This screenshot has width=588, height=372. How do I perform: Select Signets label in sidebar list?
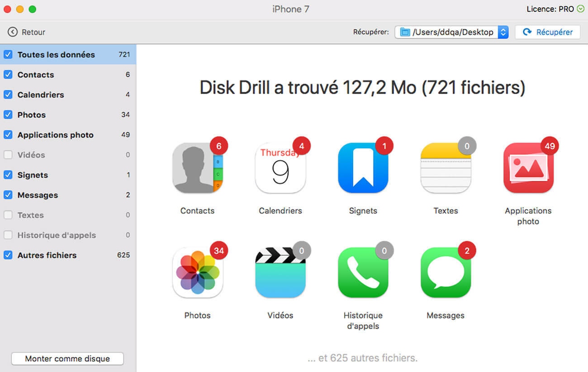[x=33, y=175]
